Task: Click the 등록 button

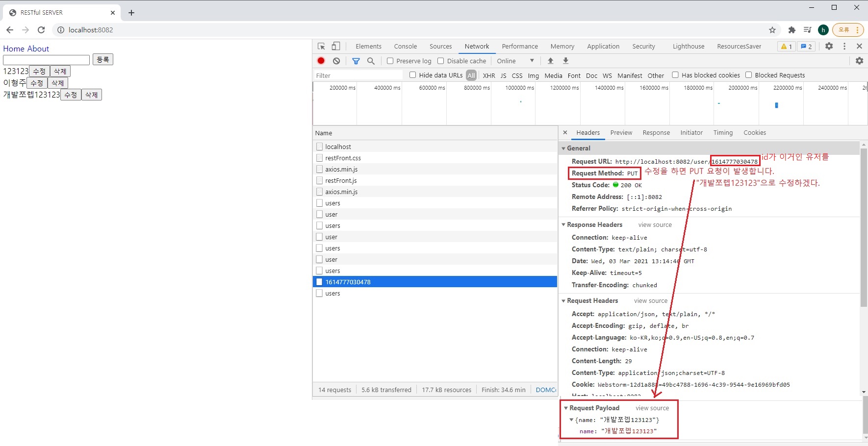Action: (103, 59)
